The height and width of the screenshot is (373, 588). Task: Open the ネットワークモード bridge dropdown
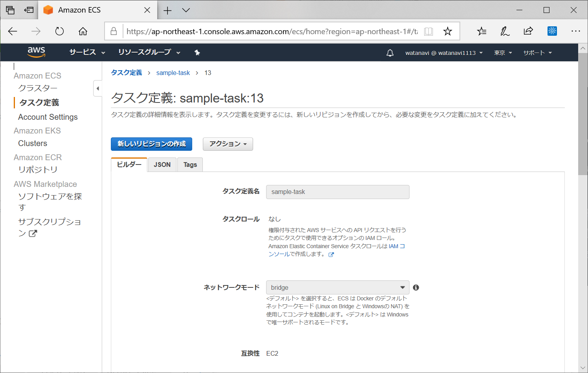[338, 287]
